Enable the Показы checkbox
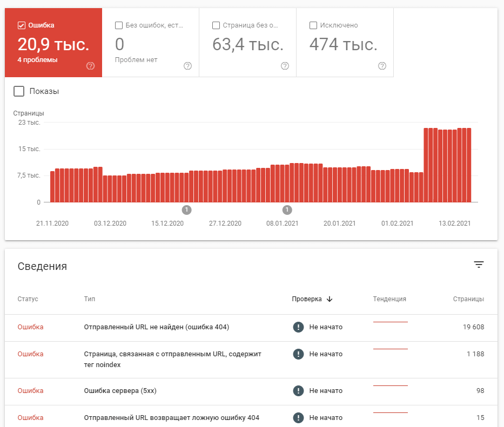504x427 pixels. click(19, 91)
